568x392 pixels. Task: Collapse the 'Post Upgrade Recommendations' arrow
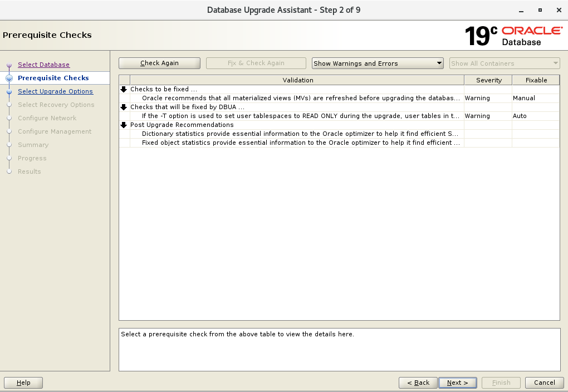coord(124,125)
